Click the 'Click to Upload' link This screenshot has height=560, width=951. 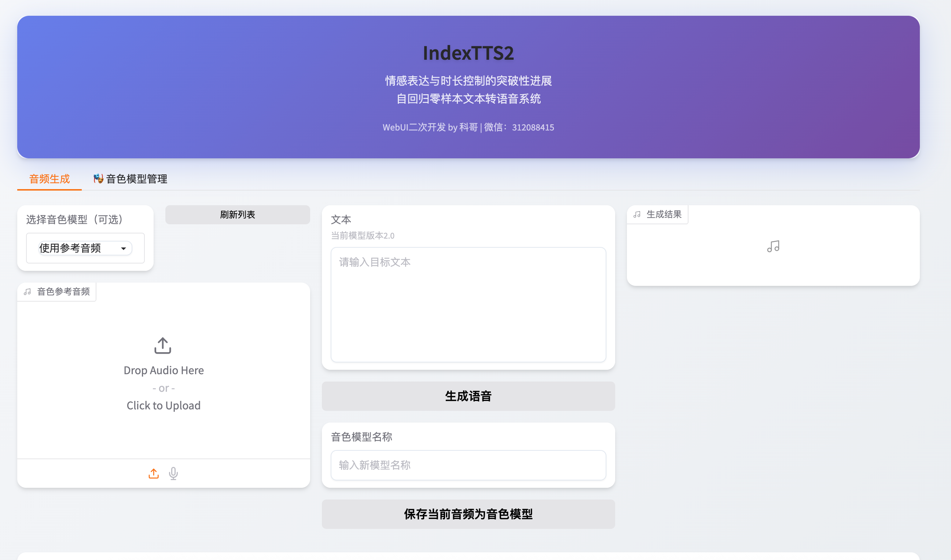163,405
